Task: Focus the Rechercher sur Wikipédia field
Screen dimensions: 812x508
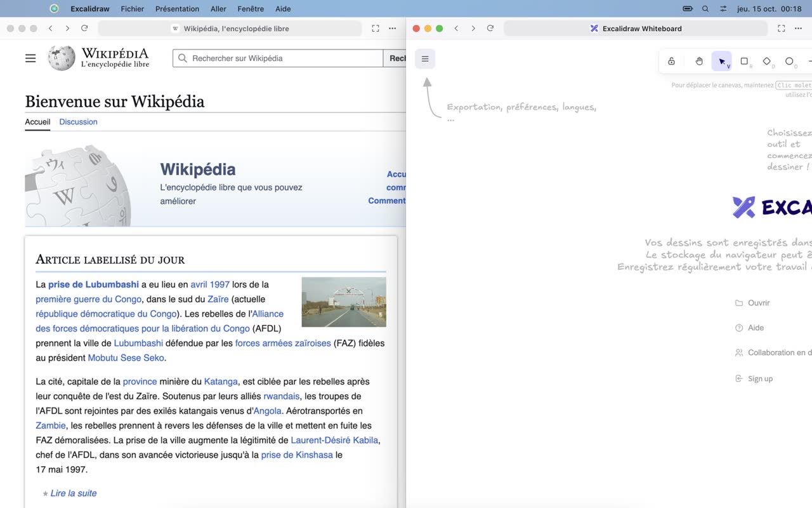Action: click(278, 58)
